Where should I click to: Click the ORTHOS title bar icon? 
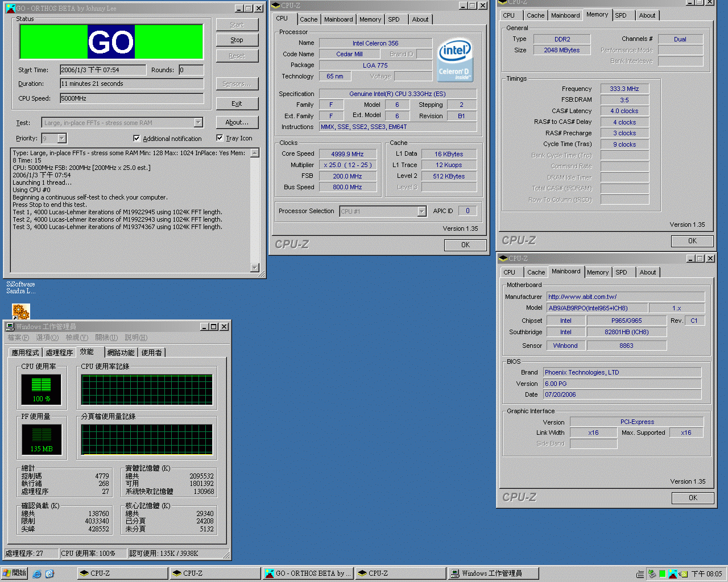(10, 9)
